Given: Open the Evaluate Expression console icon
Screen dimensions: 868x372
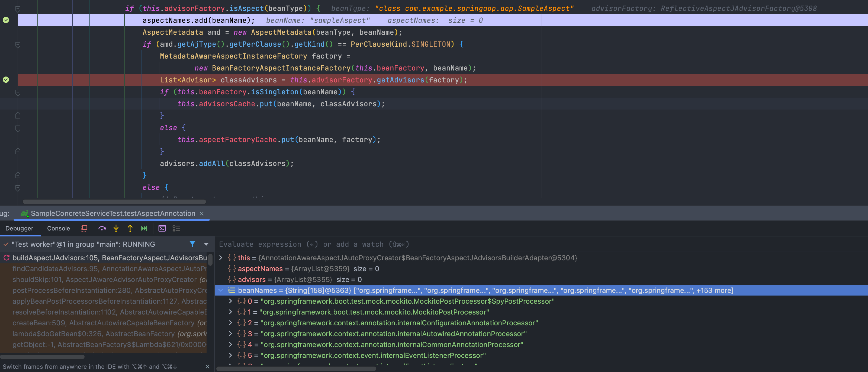Looking at the screenshot, I should point(162,229).
